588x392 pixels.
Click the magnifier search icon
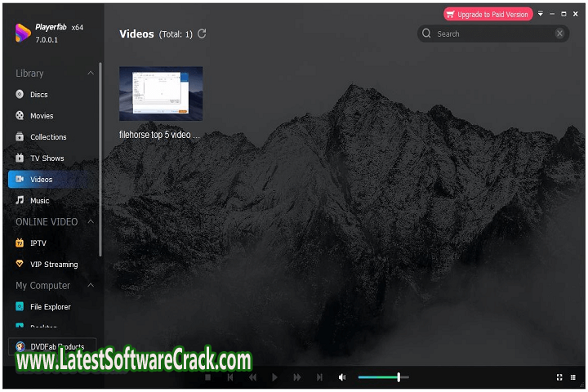point(427,33)
